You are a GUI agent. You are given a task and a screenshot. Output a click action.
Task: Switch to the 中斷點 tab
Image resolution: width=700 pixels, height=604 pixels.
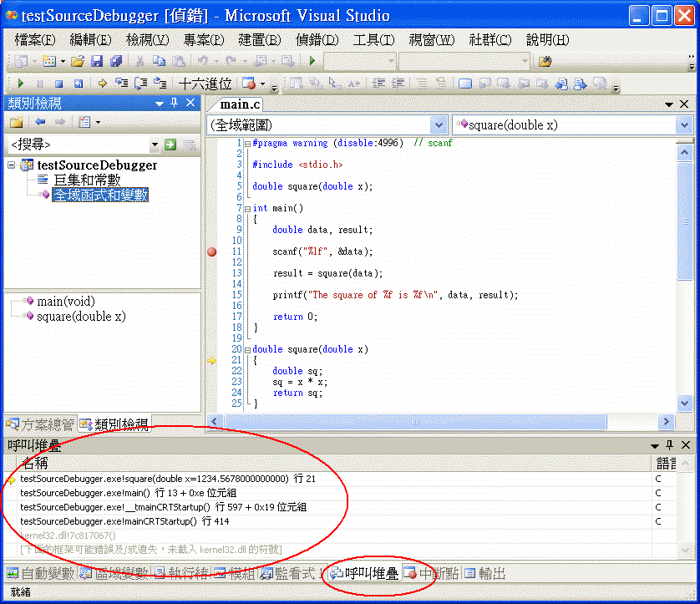click(x=431, y=573)
